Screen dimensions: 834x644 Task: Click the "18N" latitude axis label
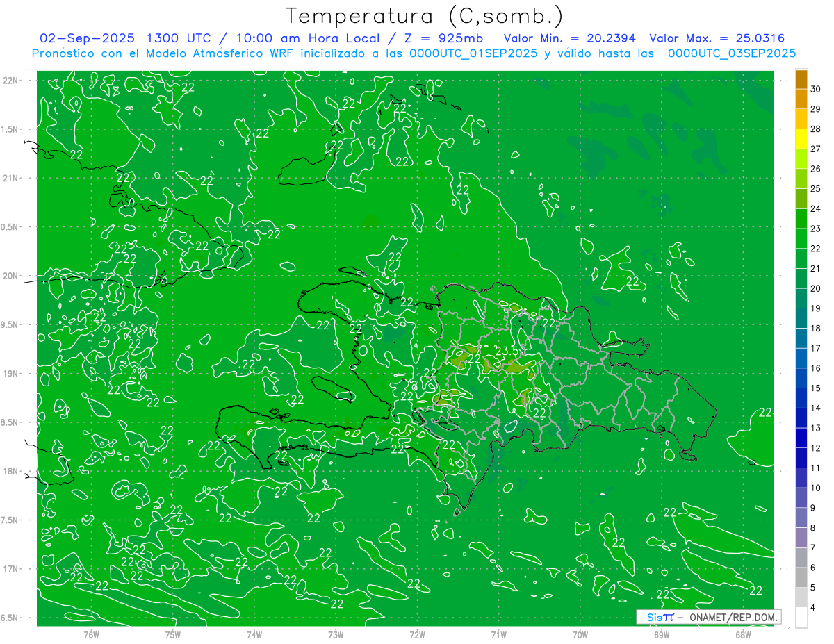point(10,471)
